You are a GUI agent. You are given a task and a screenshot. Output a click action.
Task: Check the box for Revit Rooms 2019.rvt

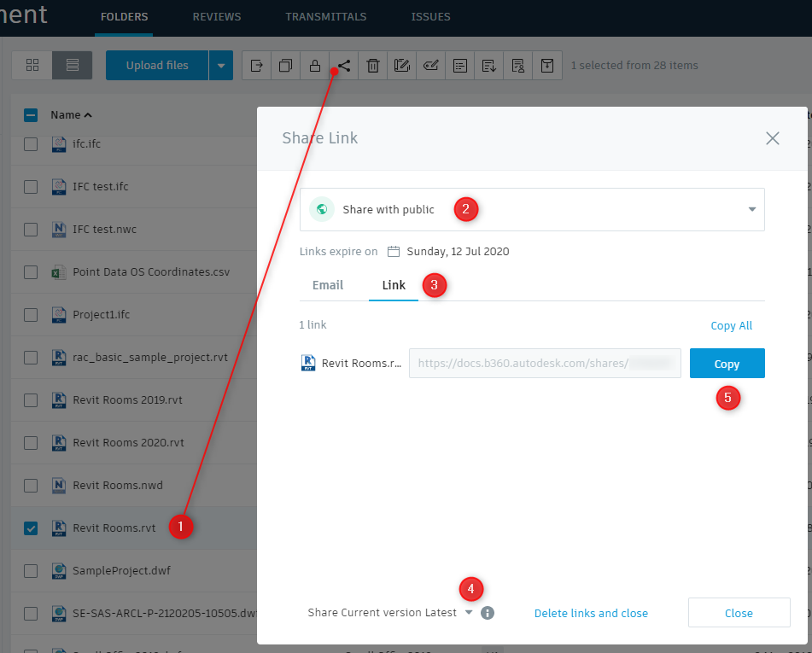pos(31,400)
